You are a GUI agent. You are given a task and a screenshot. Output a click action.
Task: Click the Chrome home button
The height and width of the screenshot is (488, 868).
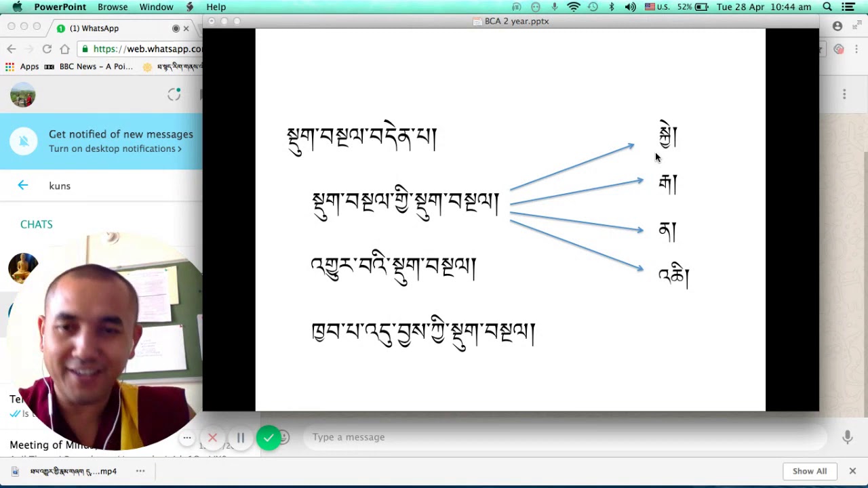[x=64, y=49]
